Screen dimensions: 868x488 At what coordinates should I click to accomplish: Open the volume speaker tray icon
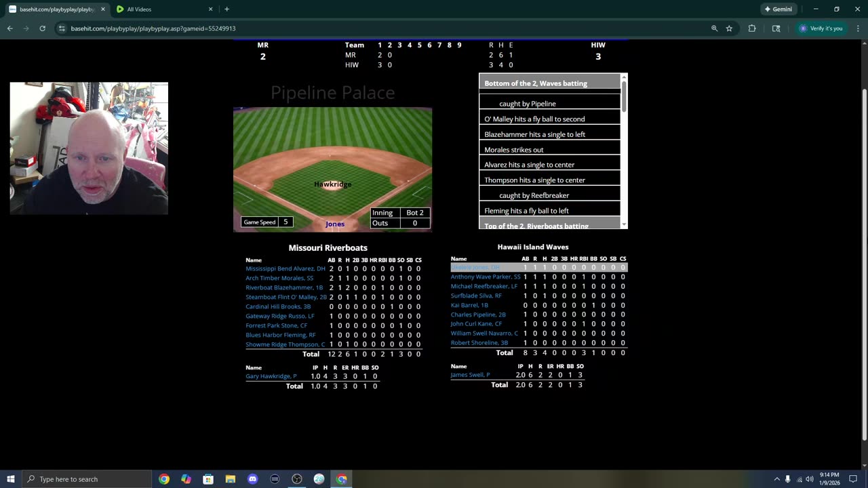810,479
